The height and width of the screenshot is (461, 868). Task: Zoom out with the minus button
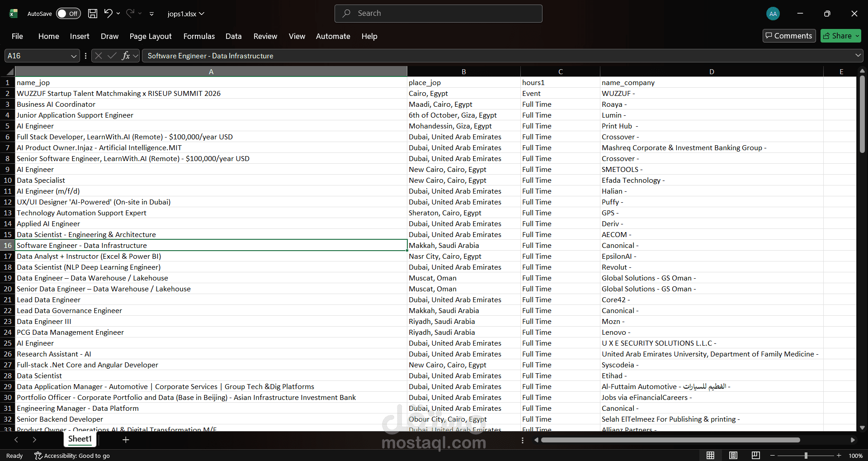click(x=773, y=456)
